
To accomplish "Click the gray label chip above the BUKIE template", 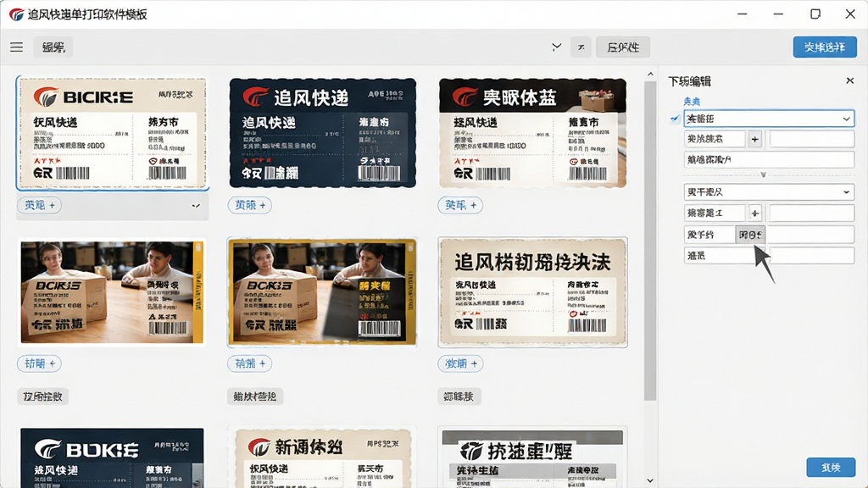I will click(x=42, y=396).
